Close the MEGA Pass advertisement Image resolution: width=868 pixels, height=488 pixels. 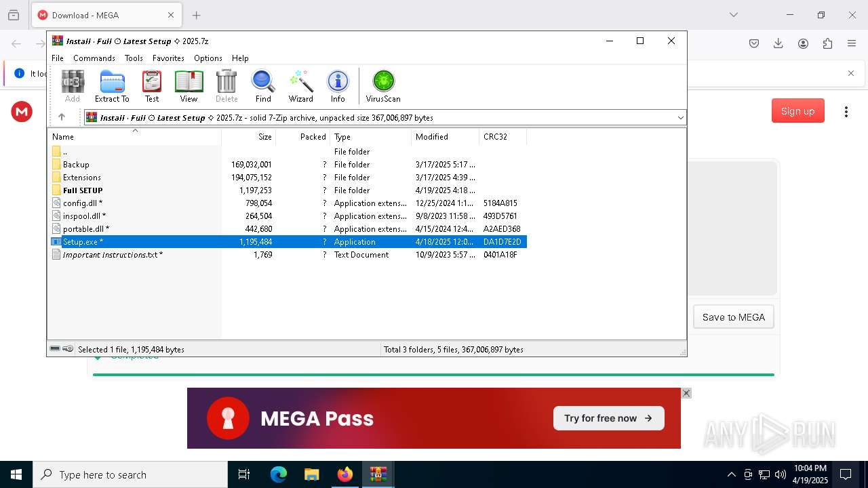click(x=686, y=393)
